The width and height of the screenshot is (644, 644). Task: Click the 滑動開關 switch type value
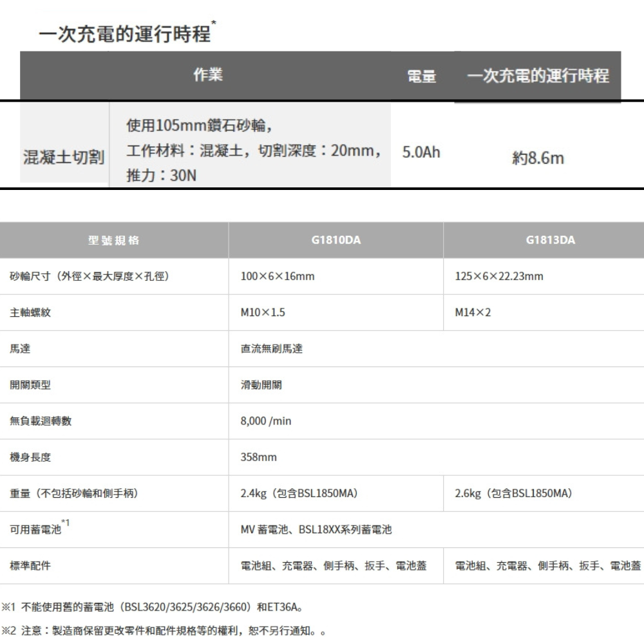click(x=261, y=385)
